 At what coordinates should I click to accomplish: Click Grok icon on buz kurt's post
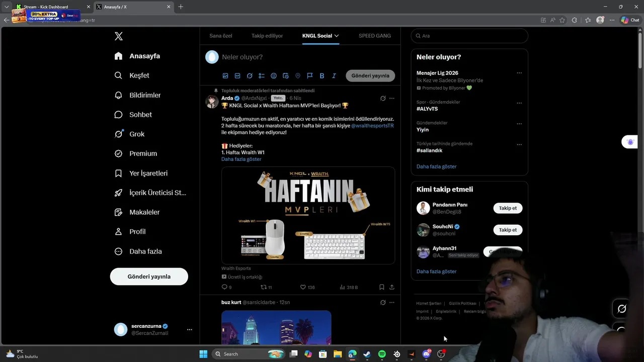[383, 302]
